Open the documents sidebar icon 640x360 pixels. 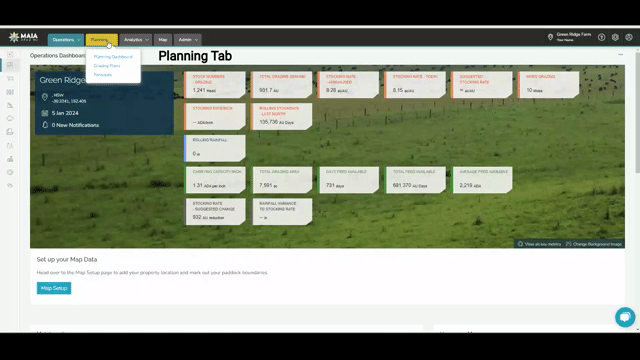point(10,132)
